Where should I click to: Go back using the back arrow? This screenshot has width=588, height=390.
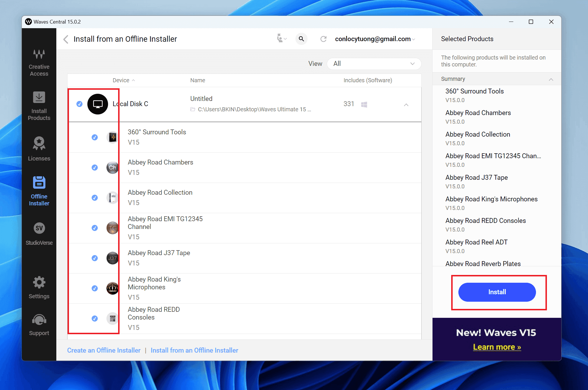click(x=66, y=39)
